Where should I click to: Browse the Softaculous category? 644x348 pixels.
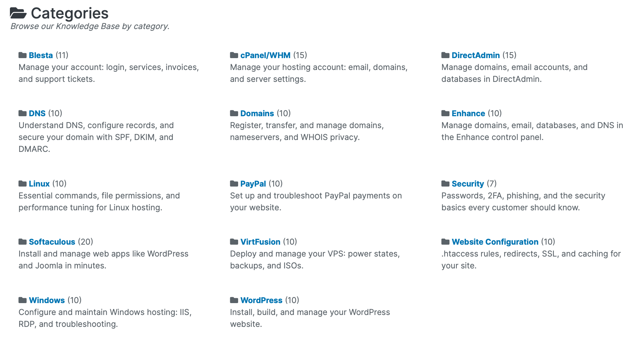(52, 242)
